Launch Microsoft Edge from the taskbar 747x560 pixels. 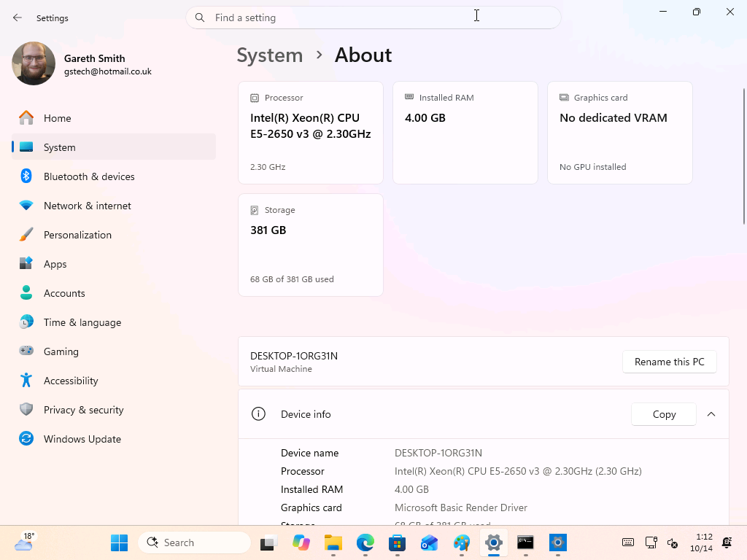[365, 542]
